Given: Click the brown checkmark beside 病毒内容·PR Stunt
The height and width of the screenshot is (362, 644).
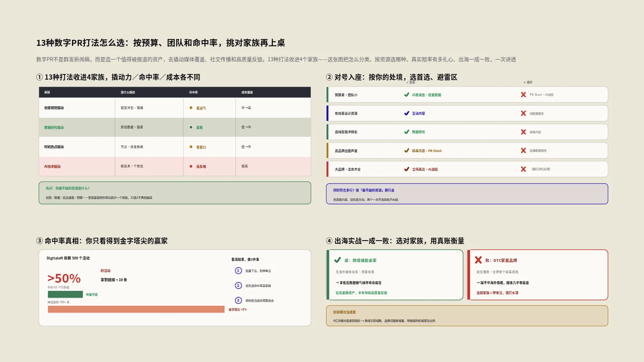Looking at the screenshot, I should coord(407,151).
